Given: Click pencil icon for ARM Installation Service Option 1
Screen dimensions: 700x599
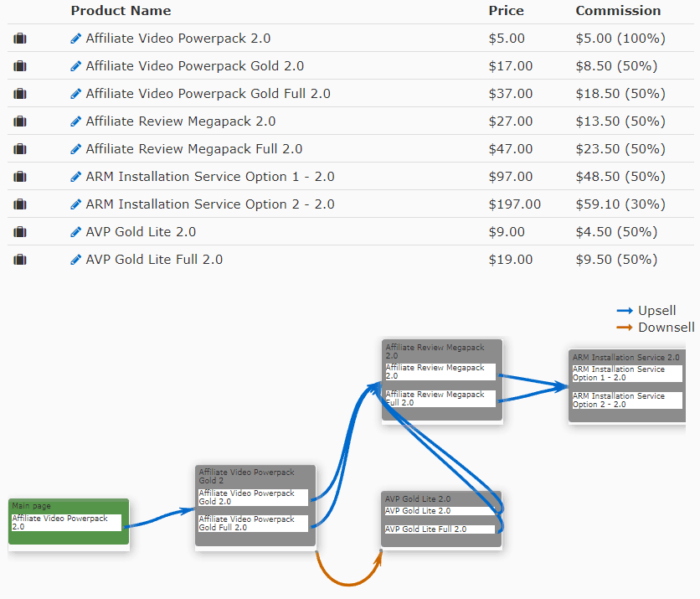Looking at the screenshot, I should click(x=76, y=177).
